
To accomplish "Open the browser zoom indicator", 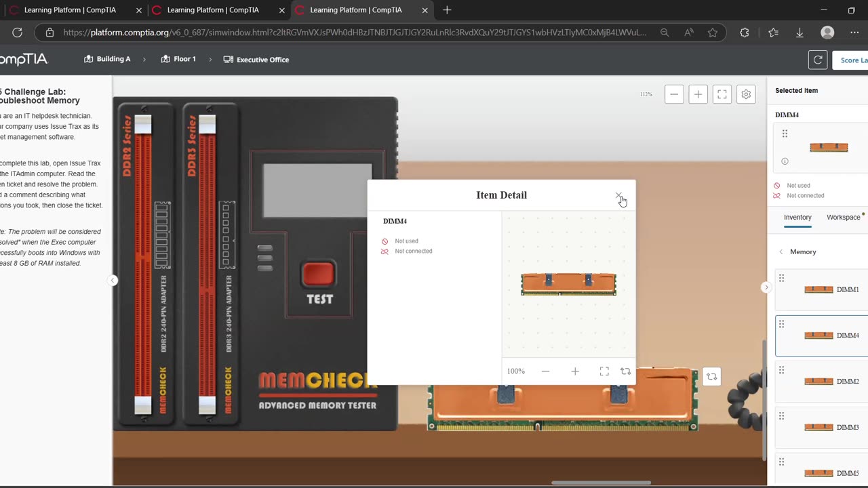I will 665,33.
